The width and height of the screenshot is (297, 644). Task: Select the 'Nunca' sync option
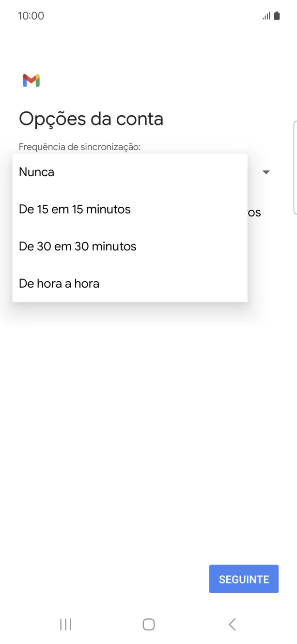tap(36, 172)
